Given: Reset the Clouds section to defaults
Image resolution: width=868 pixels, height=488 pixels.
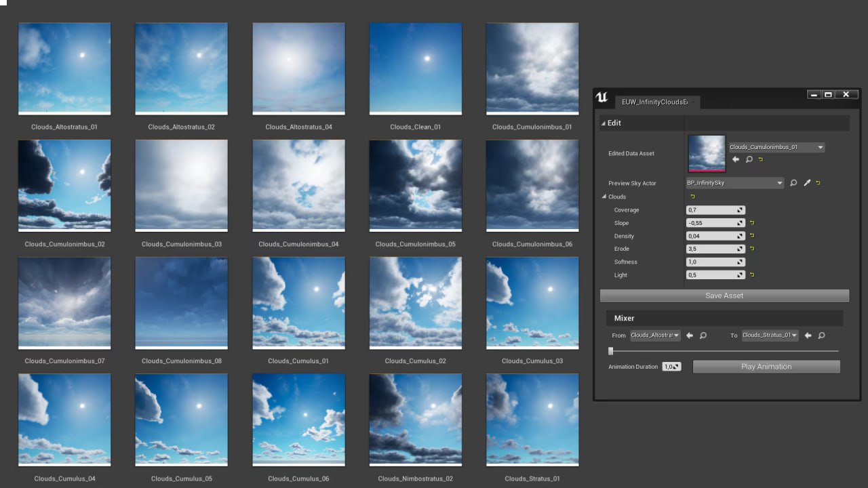Looking at the screenshot, I should 692,197.
